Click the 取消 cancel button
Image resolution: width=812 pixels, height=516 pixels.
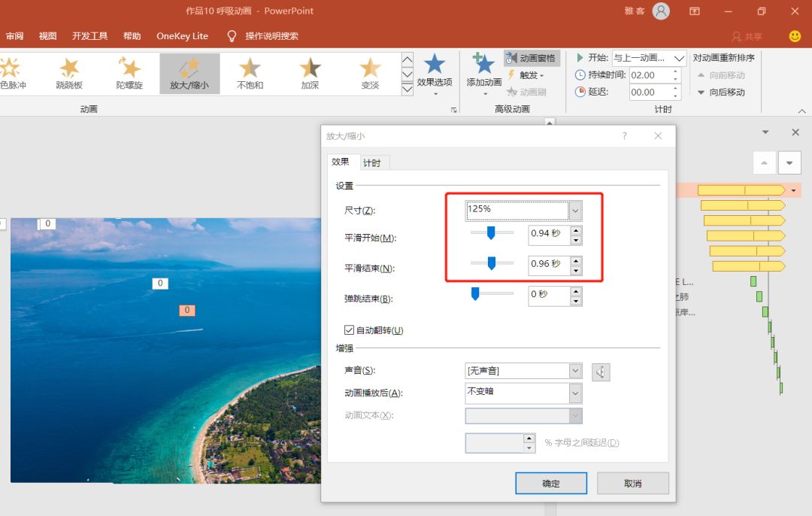click(632, 484)
